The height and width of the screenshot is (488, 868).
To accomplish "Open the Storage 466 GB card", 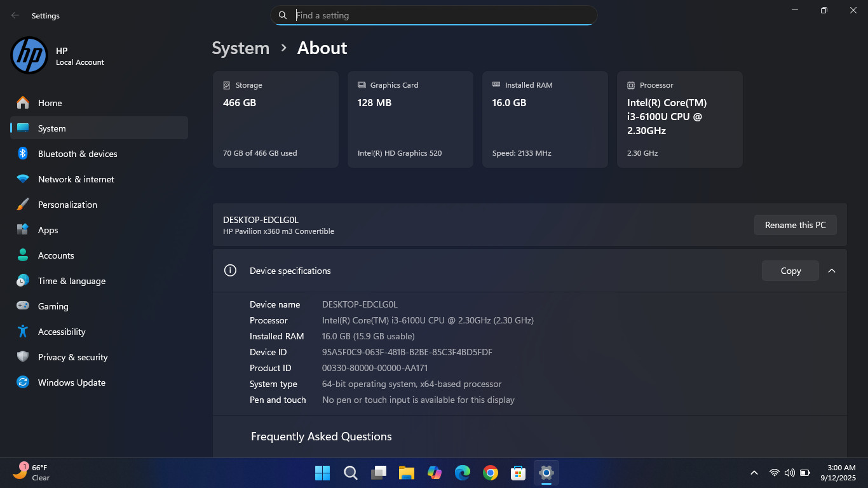I will pyautogui.click(x=276, y=119).
